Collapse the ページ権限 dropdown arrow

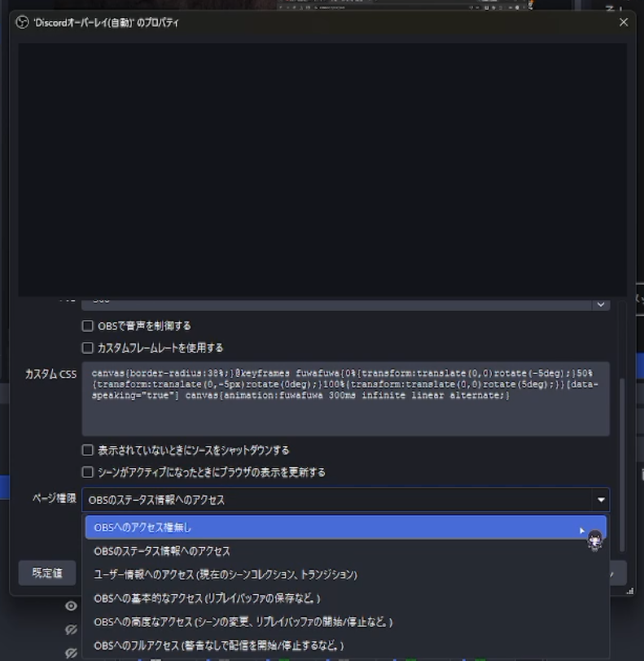[601, 500]
